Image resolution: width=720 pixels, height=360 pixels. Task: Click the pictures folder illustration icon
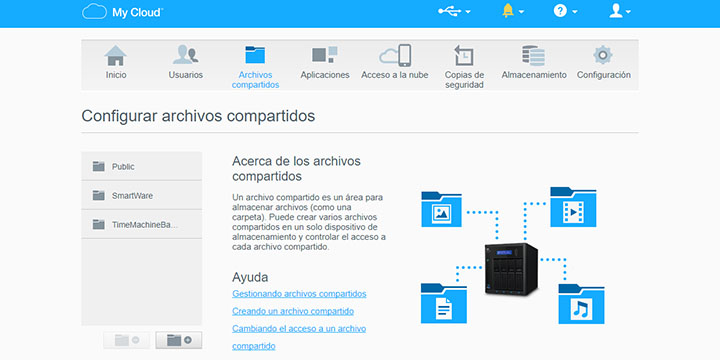click(x=441, y=209)
